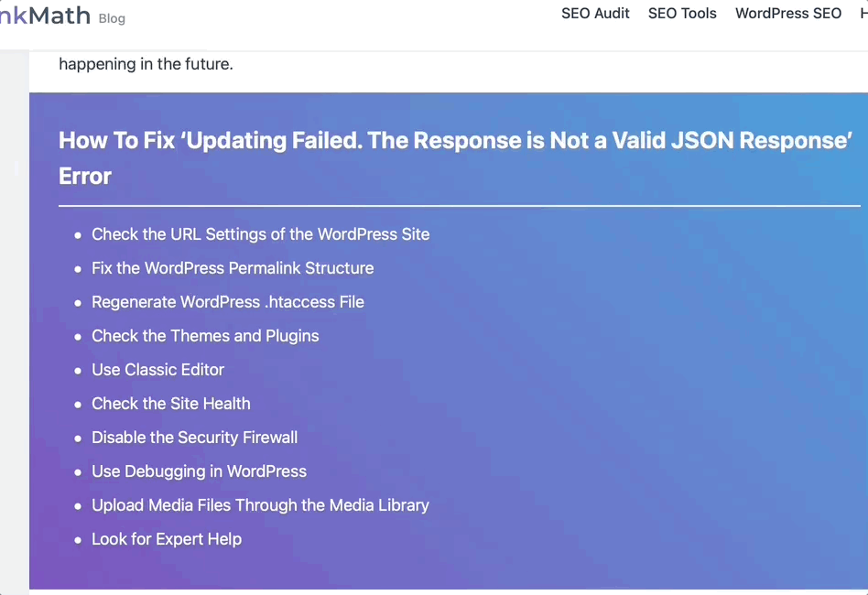Click the How To Fix Updating Failed heading

click(455, 157)
